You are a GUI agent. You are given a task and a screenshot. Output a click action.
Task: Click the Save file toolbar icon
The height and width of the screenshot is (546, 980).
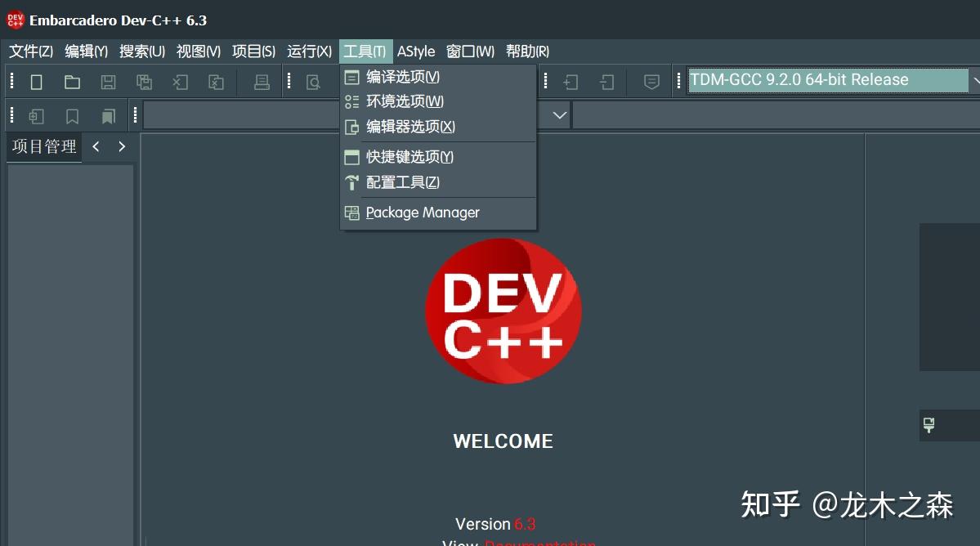108,82
